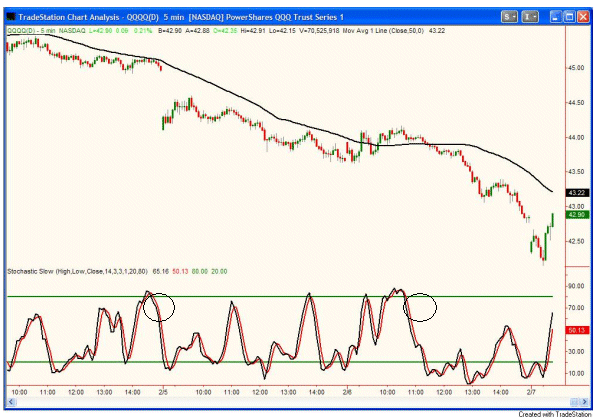Click the 'V=70,525,918' volume value
Image resolution: width=597 pixels, height=420 pixels.
(x=319, y=30)
